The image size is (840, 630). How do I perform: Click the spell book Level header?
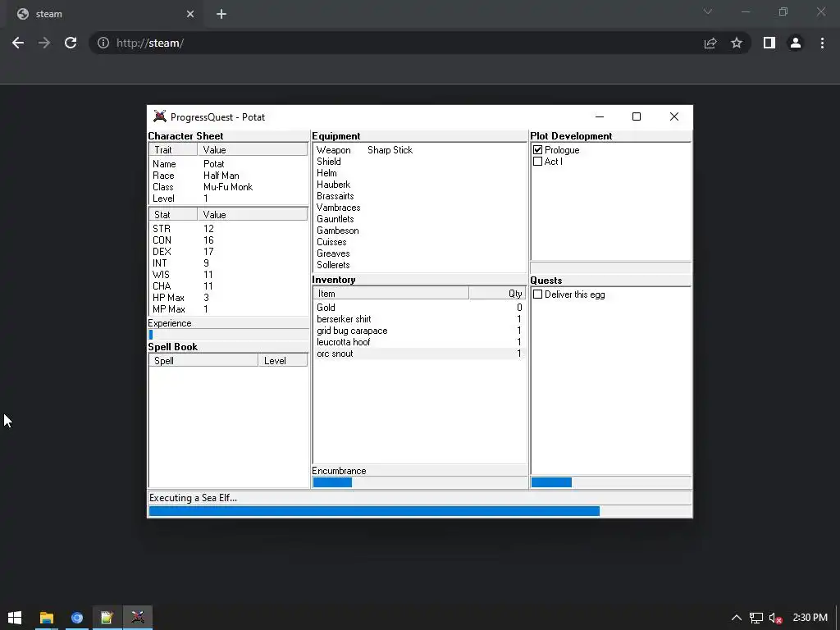[x=283, y=361]
